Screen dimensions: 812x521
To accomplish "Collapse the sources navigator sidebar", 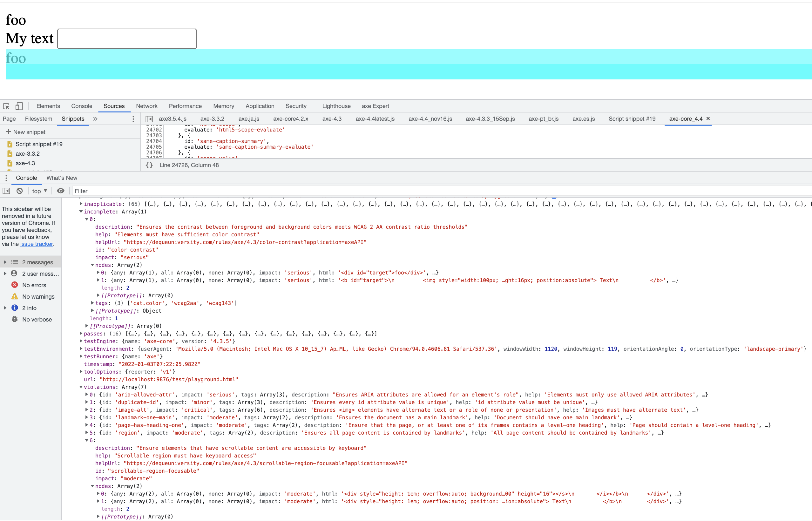I will pos(149,119).
